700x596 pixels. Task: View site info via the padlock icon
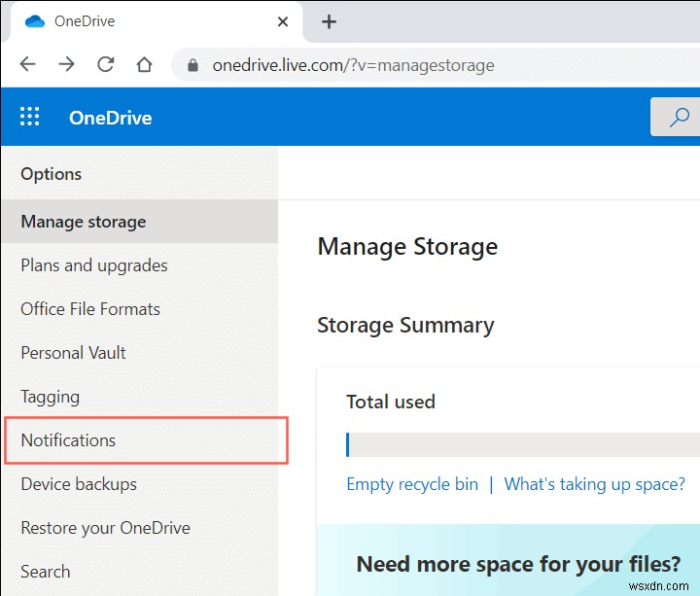(x=192, y=65)
